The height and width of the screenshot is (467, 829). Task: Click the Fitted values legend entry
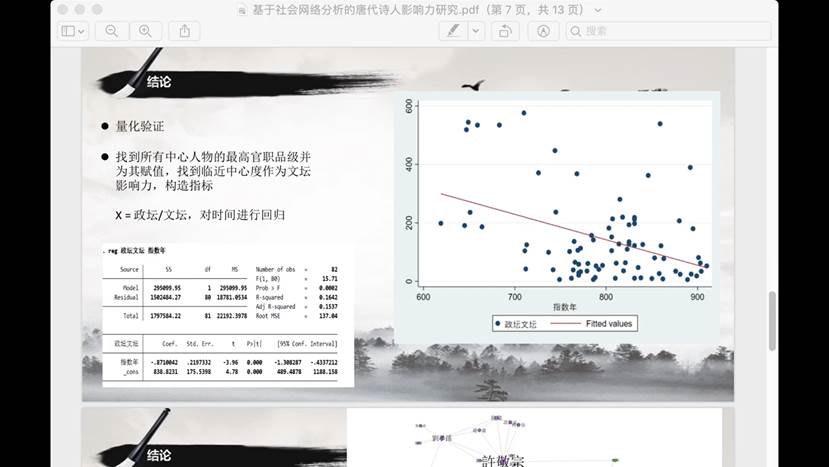click(x=598, y=324)
